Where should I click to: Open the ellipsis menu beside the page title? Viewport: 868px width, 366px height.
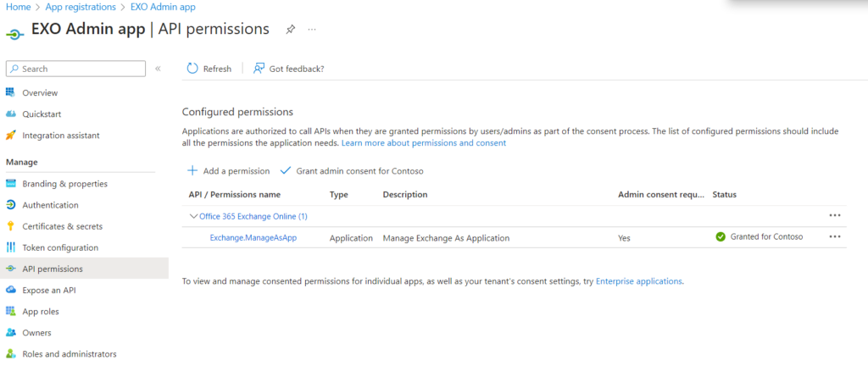pos(312,30)
